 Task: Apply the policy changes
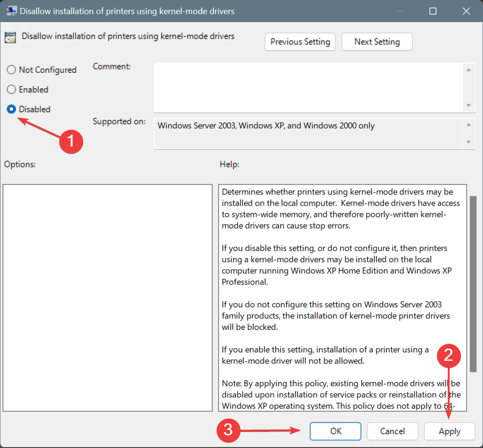(x=450, y=431)
